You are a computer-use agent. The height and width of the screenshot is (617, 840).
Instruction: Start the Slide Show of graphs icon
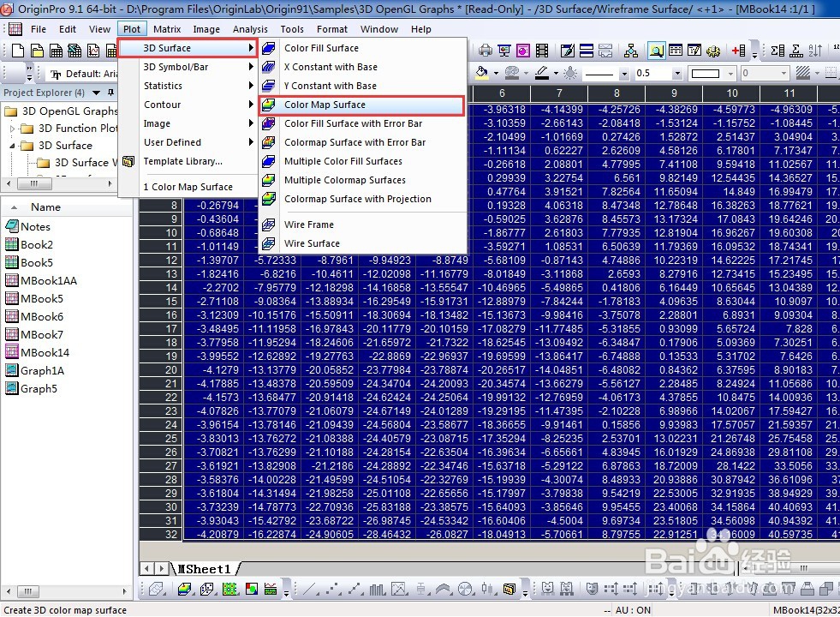pyautogui.click(x=504, y=51)
